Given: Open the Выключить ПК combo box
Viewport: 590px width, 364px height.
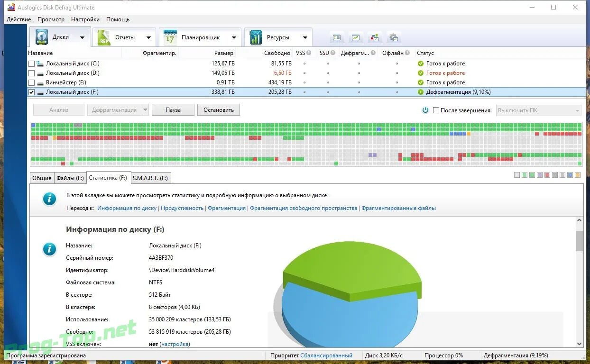Looking at the screenshot, I should (538, 110).
